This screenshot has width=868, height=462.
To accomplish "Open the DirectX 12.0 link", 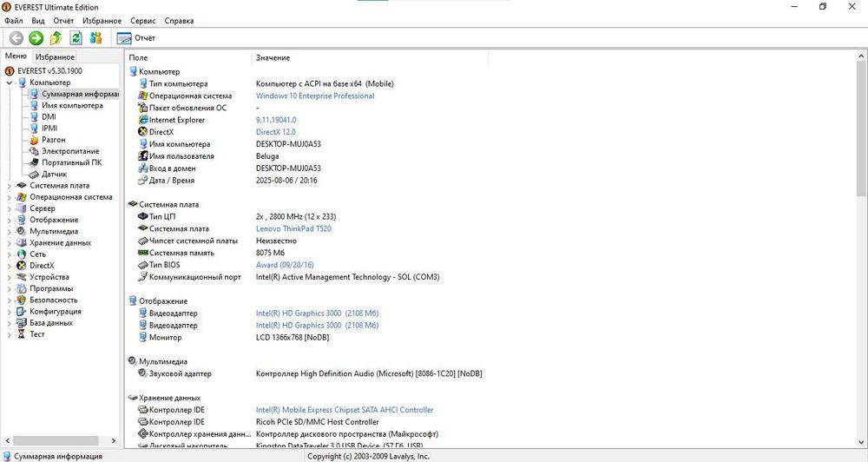I will pyautogui.click(x=276, y=132).
